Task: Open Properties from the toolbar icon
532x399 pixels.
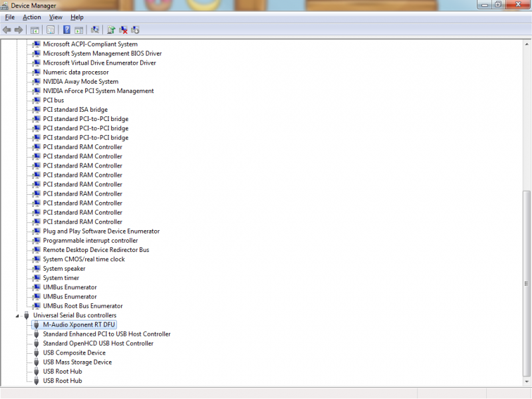Action: pos(50,30)
